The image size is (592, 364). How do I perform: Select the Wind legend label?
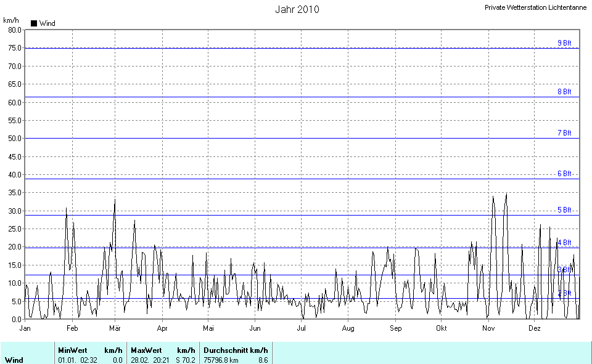(x=47, y=23)
